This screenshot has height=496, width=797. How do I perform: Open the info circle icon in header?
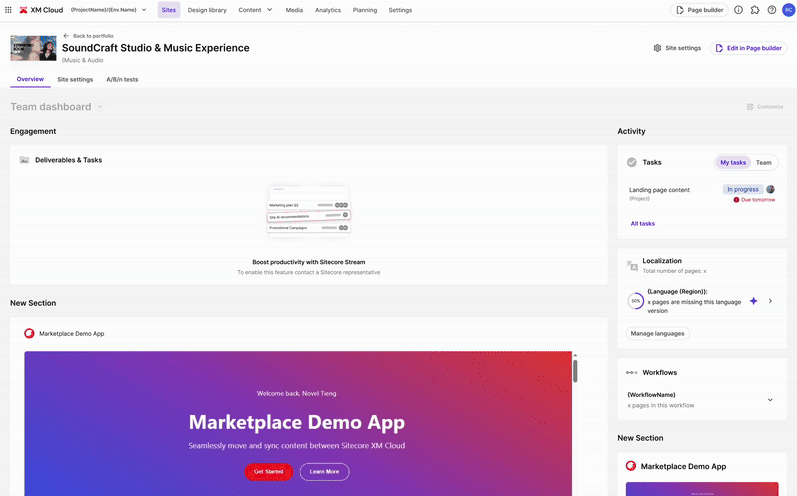pos(738,10)
